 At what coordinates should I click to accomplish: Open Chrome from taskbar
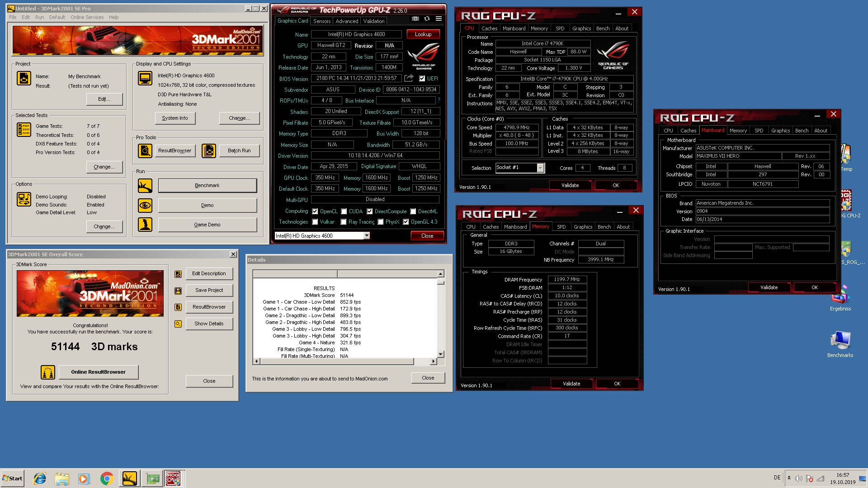(107, 479)
